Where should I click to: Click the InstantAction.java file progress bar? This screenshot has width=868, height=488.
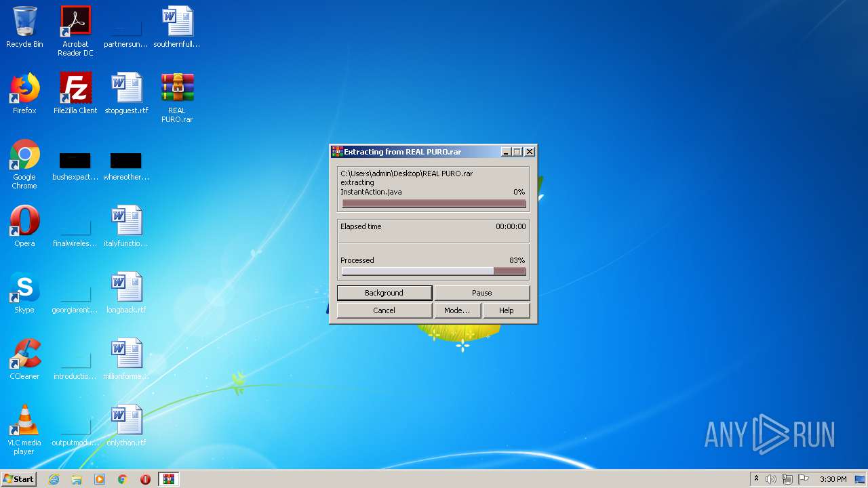tap(433, 203)
